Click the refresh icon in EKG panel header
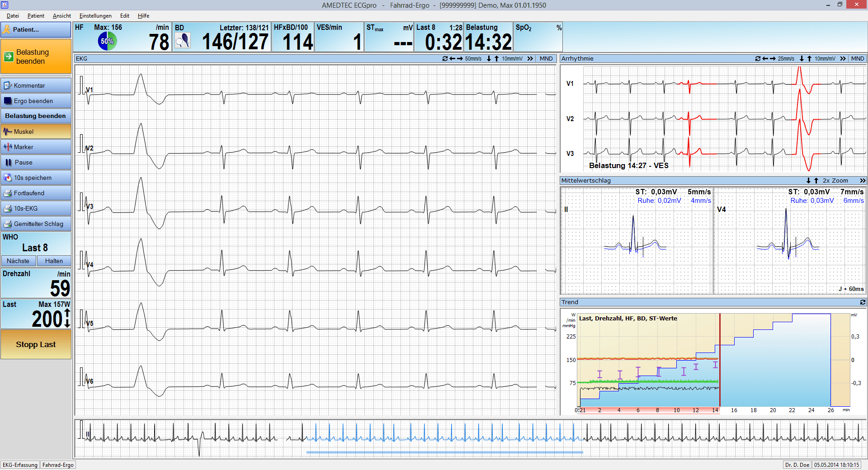Screen dimensions: 868x470 [445, 59]
